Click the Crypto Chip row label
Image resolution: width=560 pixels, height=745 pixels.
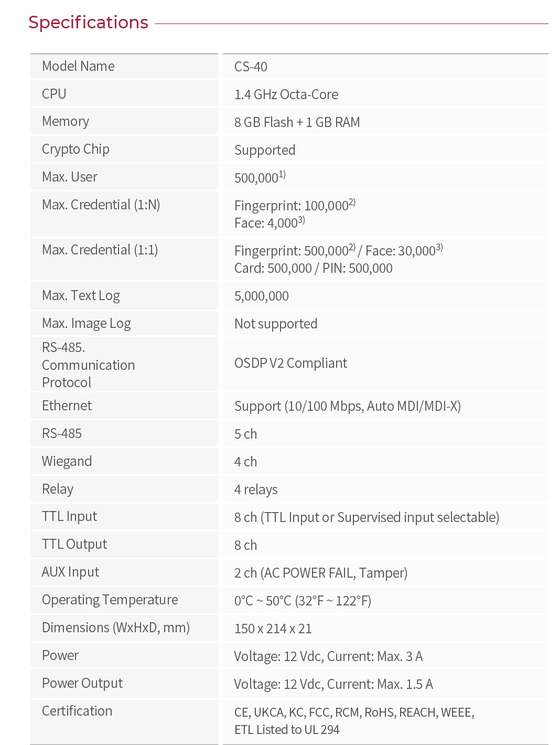76,149
